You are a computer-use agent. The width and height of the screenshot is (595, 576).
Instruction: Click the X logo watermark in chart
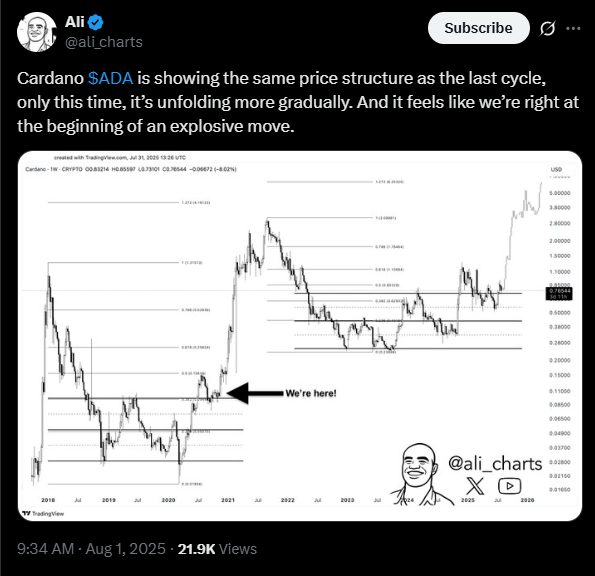[x=475, y=486]
